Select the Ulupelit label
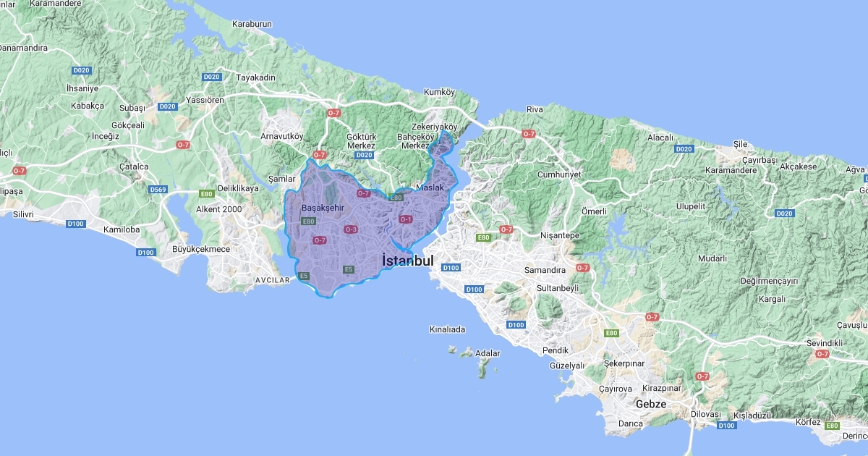Image resolution: width=868 pixels, height=456 pixels. [x=690, y=206]
